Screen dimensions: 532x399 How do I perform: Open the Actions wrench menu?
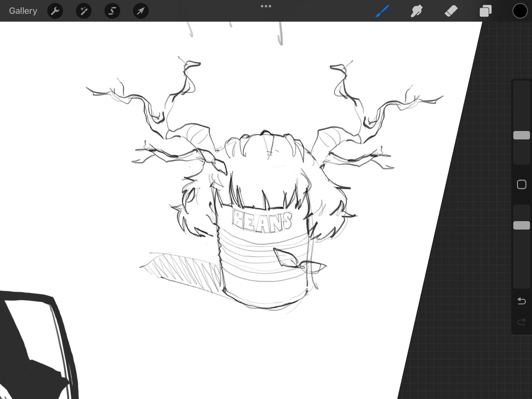[x=55, y=11]
